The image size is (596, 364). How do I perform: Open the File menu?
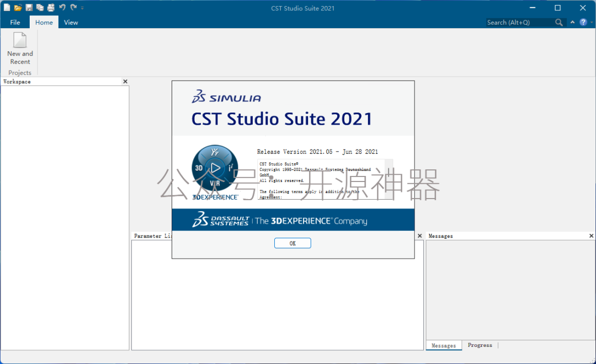pyautogui.click(x=15, y=23)
